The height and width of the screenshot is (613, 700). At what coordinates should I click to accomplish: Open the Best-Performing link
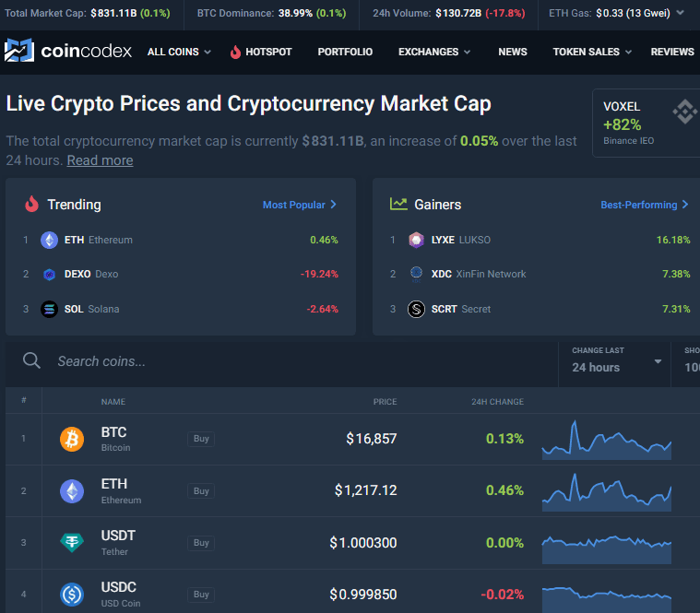(x=645, y=205)
